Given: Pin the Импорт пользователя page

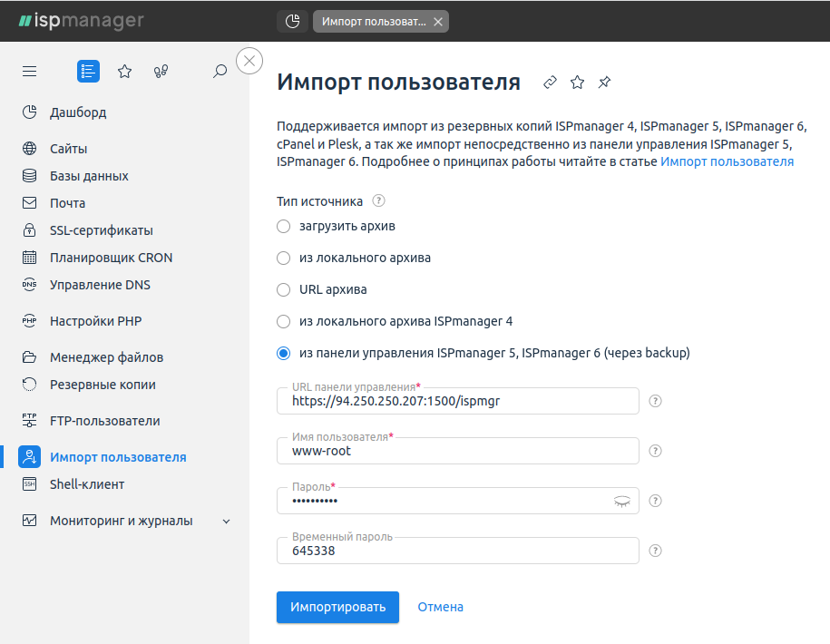Looking at the screenshot, I should coord(604,83).
